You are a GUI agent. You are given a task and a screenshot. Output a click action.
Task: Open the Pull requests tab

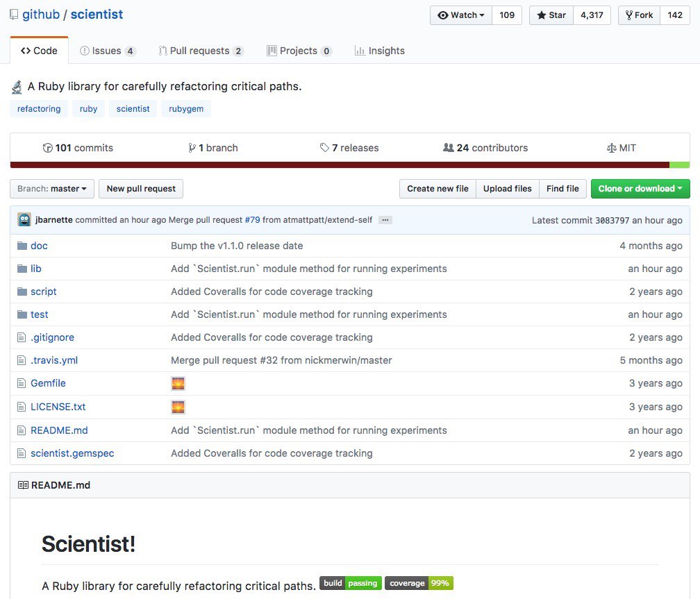coord(201,51)
